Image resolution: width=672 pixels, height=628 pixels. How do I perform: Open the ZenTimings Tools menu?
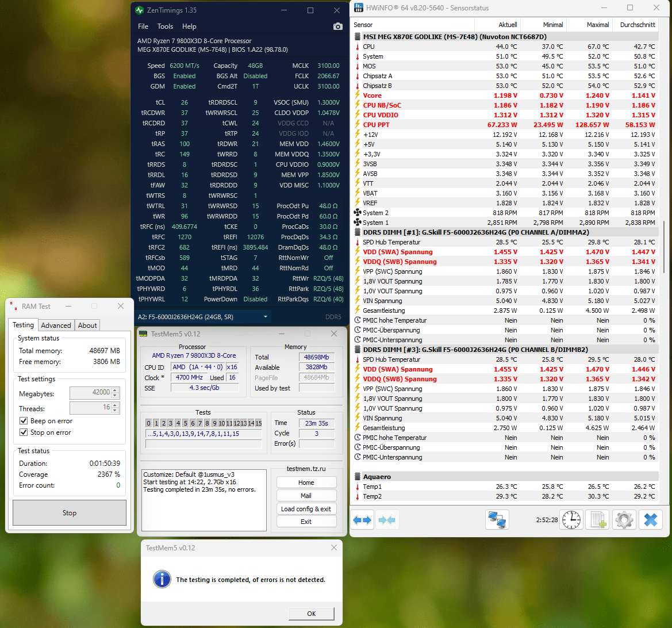tap(165, 26)
